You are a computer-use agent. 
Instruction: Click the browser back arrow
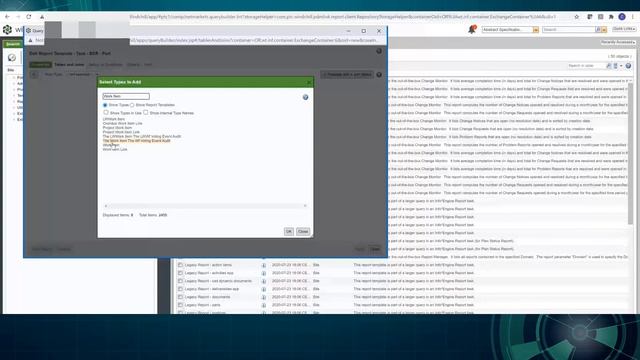coord(7,17)
